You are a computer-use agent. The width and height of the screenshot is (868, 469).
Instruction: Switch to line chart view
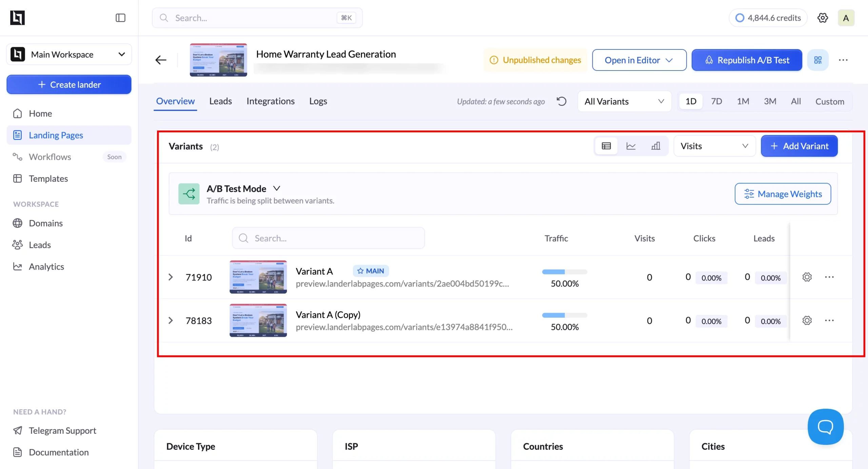click(x=631, y=146)
